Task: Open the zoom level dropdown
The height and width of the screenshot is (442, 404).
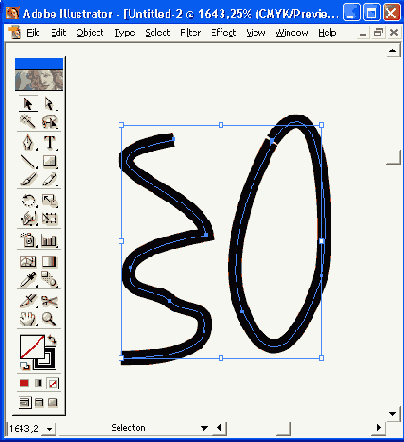Action: (50, 429)
